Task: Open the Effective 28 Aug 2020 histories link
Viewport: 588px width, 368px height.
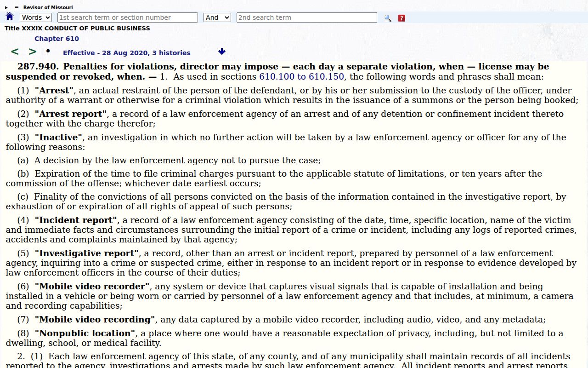Action: pyautogui.click(x=127, y=53)
